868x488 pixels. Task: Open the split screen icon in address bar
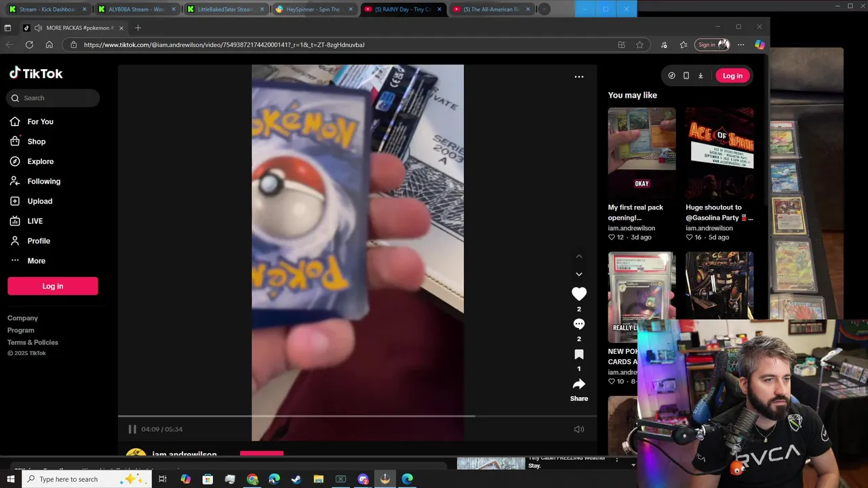621,45
